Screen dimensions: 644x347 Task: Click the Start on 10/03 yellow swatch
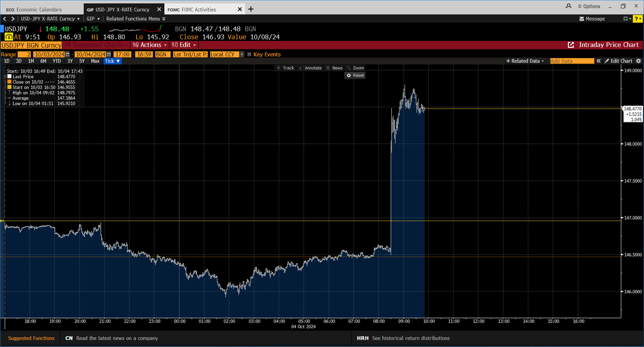[x=10, y=88]
